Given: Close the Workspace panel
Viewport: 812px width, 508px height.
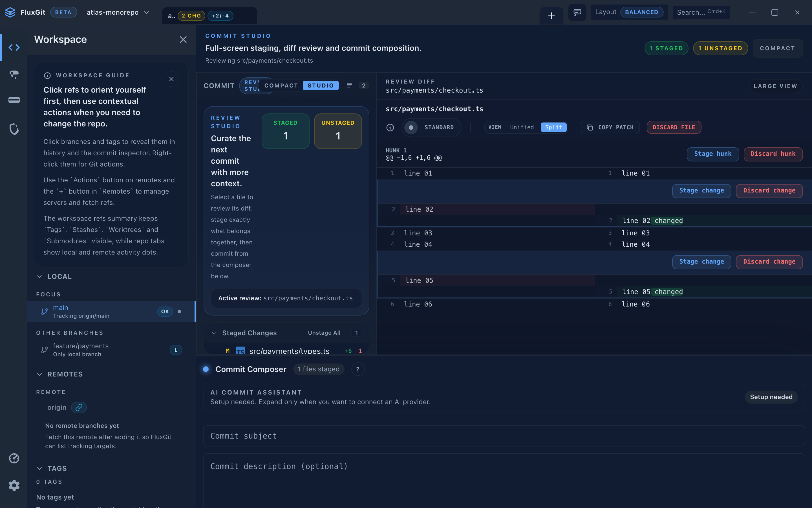Looking at the screenshot, I should coord(183,40).
